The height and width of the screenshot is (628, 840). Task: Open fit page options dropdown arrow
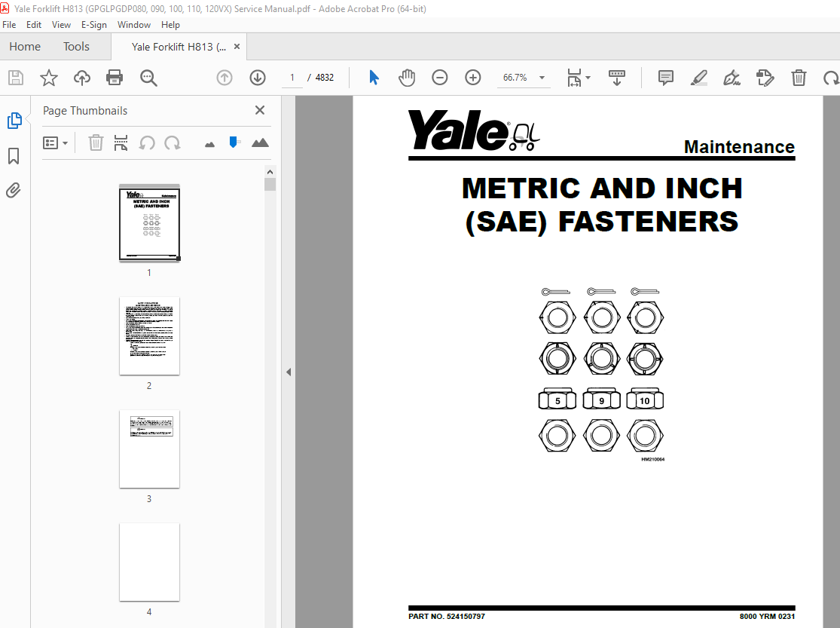588,78
